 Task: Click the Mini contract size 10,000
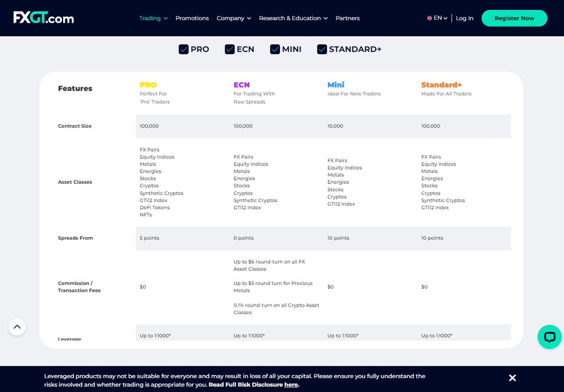coord(335,126)
